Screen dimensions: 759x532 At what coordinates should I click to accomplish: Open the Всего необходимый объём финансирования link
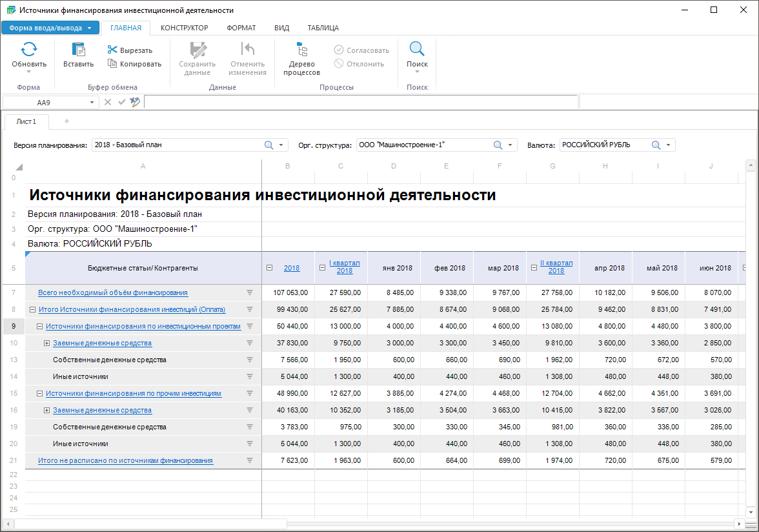click(112, 292)
